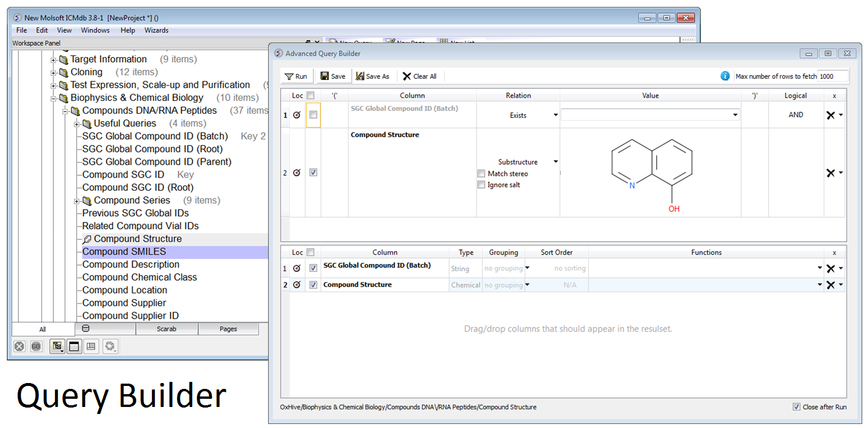Click the Save floppy disk button
868x428 pixels.
(333, 76)
